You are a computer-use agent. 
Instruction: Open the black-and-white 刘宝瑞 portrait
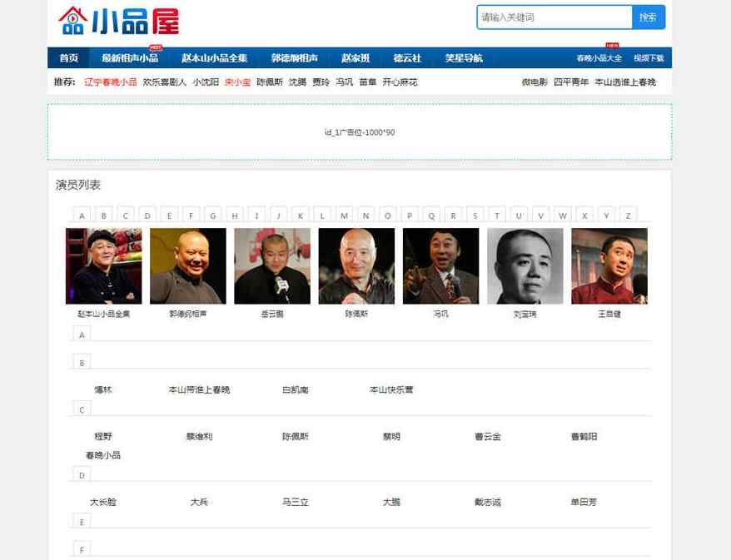525,266
